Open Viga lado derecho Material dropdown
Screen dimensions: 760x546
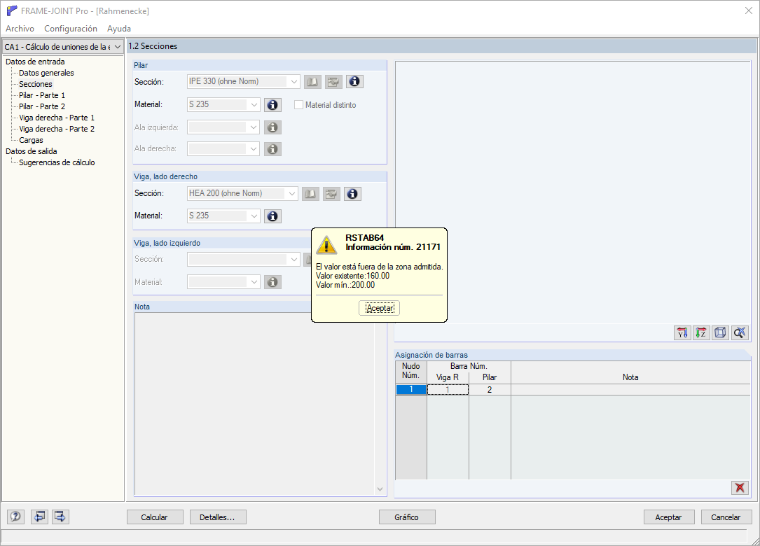pyautogui.click(x=254, y=216)
